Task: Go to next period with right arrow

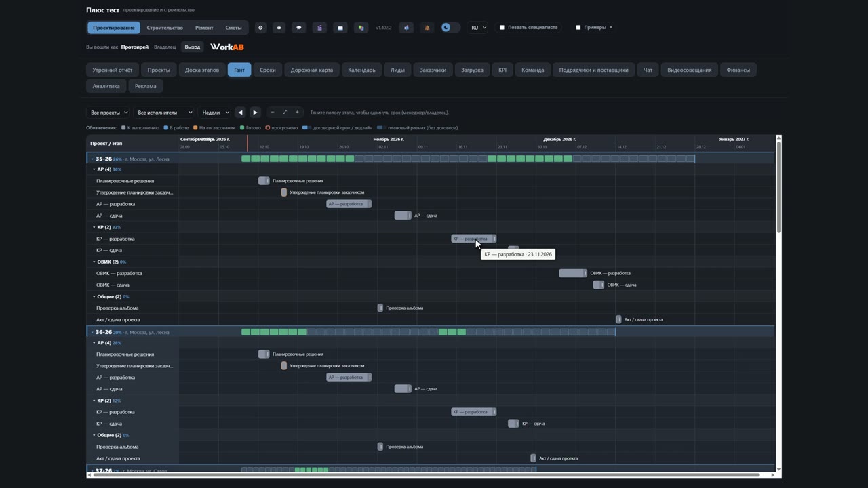Action: tap(255, 113)
